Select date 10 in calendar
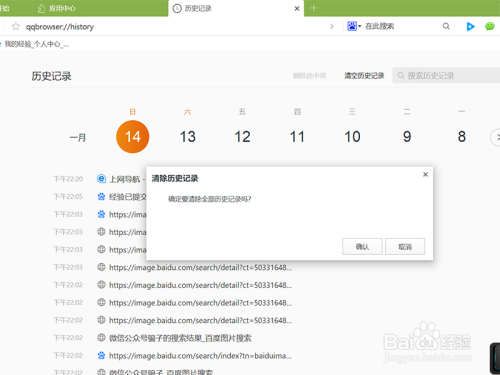 pos(352,137)
